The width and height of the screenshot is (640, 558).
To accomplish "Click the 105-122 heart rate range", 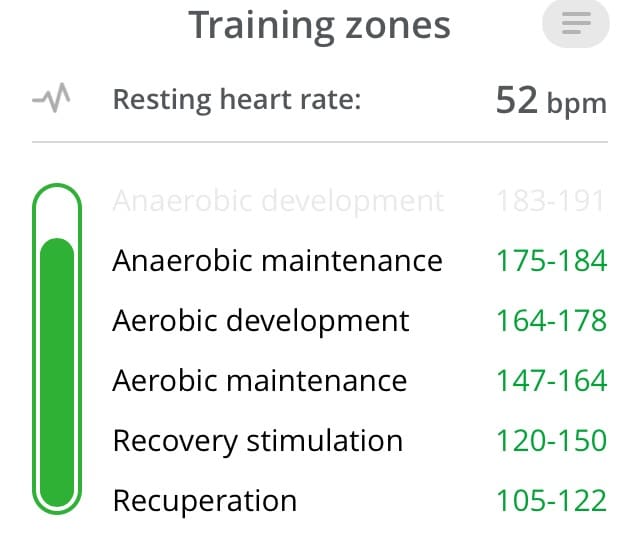I will pyautogui.click(x=551, y=501).
